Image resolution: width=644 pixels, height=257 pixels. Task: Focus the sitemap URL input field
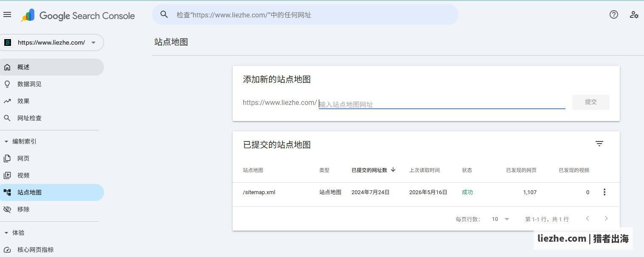[442, 104]
